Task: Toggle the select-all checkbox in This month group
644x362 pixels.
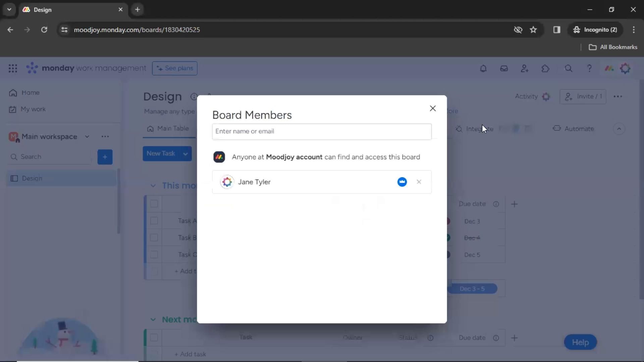Action: point(154,204)
